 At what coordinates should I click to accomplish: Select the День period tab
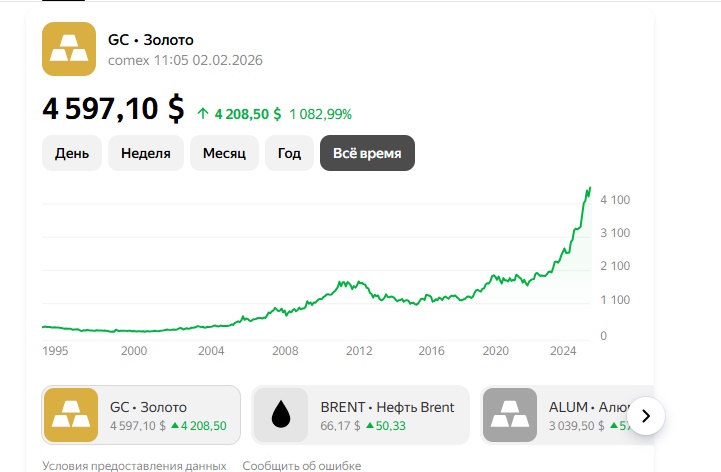click(72, 153)
